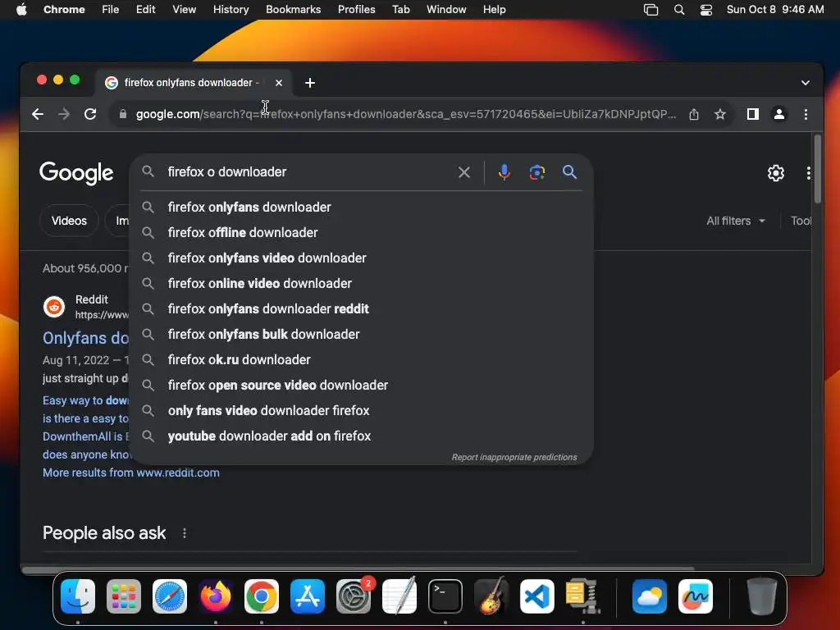The width and height of the screenshot is (840, 630).
Task: Open App Store from the dock
Action: 308,596
